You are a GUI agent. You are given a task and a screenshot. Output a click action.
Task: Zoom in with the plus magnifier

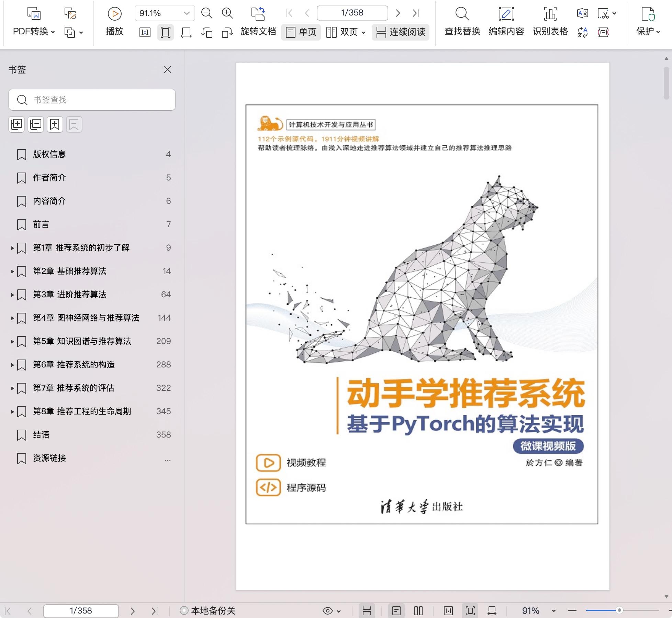point(227,13)
